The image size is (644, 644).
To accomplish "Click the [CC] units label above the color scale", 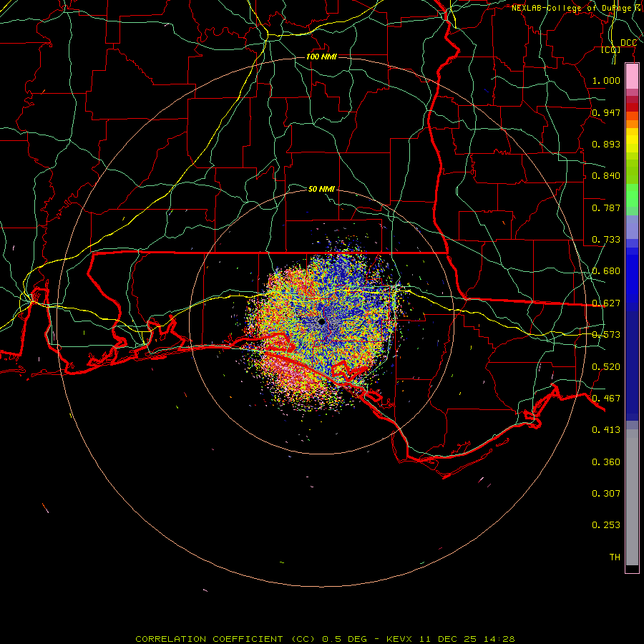I will [611, 50].
